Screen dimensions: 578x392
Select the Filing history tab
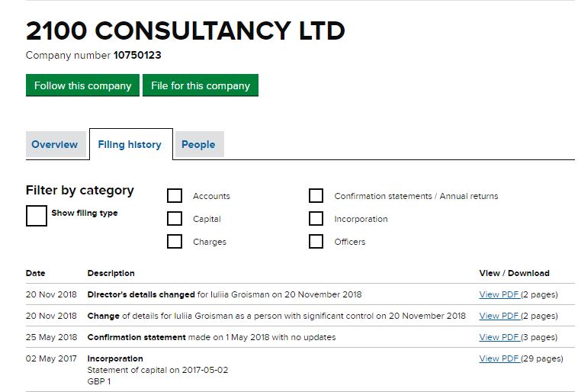click(x=130, y=145)
